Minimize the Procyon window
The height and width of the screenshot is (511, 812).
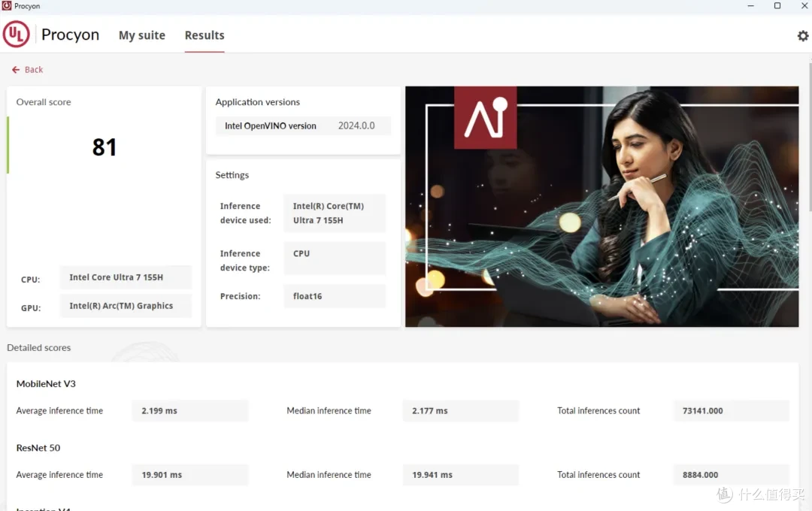pyautogui.click(x=751, y=6)
